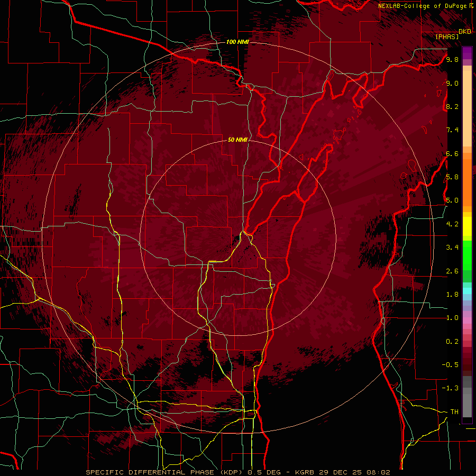Viewport: 476px width, 476px height.
Task: Pick the light peach color bar segment
Action: pos(467,109)
